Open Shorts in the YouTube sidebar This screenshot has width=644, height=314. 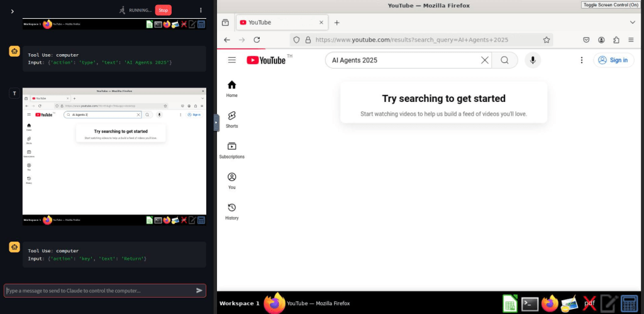click(231, 119)
